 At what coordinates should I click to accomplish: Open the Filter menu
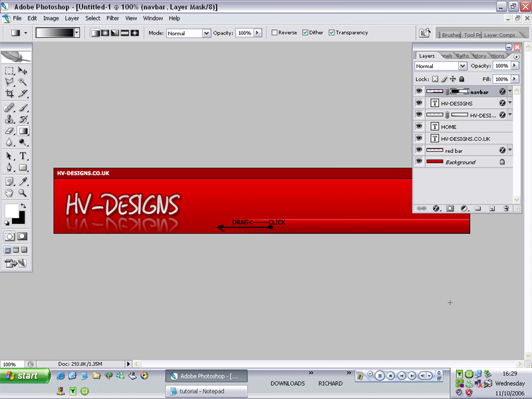112,19
